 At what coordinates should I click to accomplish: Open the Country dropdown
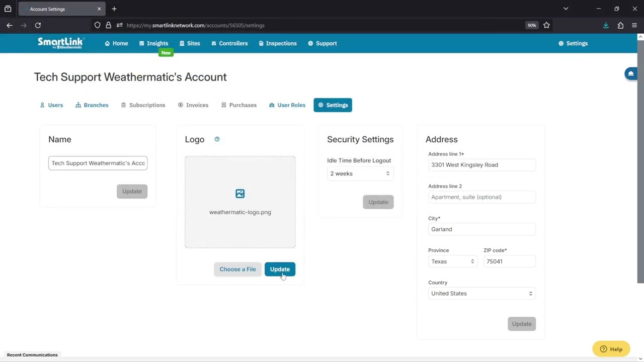(x=482, y=294)
